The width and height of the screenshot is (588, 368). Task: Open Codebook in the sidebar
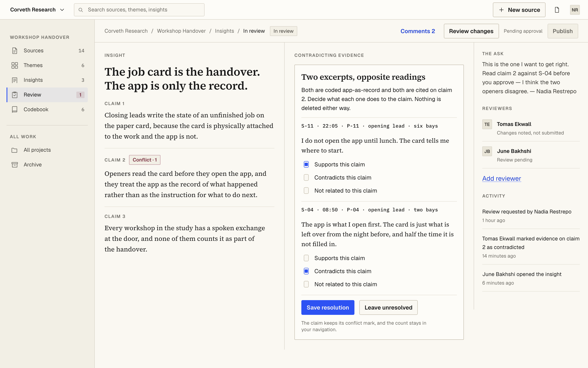pyautogui.click(x=47, y=110)
